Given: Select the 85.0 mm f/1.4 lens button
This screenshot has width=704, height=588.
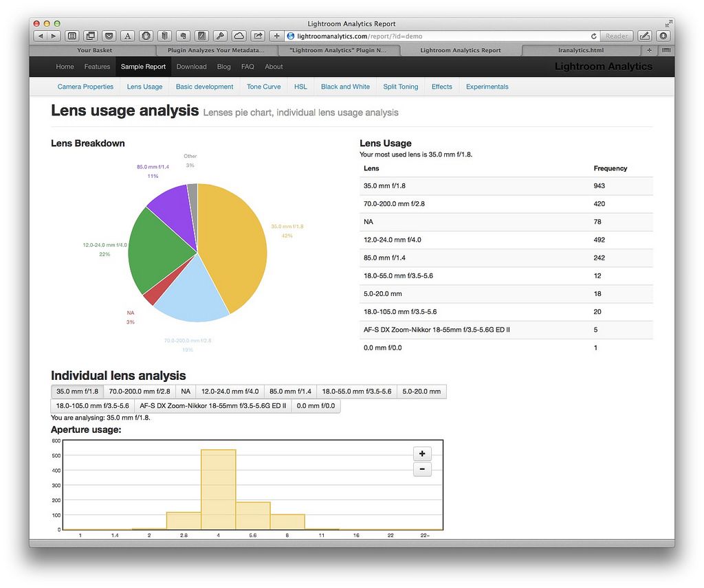Looking at the screenshot, I should tap(290, 392).
